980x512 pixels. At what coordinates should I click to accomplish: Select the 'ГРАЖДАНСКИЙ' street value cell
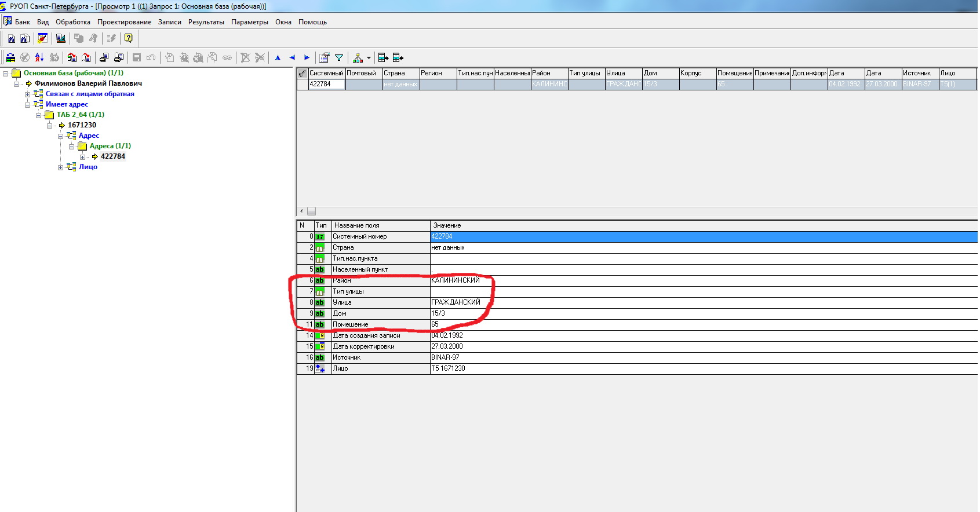(456, 302)
